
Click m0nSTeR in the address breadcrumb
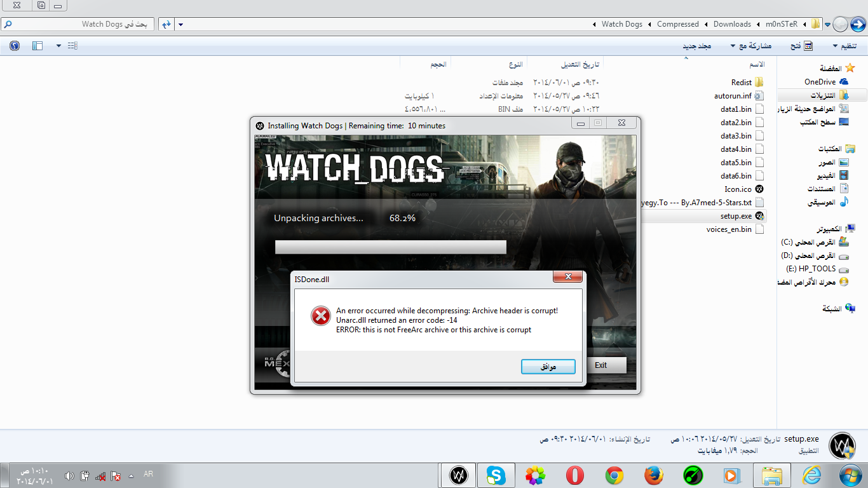coord(782,24)
